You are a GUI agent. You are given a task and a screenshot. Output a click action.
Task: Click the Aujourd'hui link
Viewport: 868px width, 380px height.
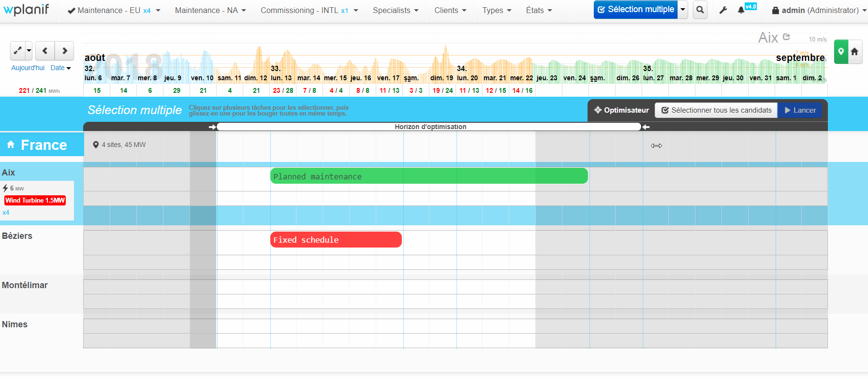(x=28, y=68)
